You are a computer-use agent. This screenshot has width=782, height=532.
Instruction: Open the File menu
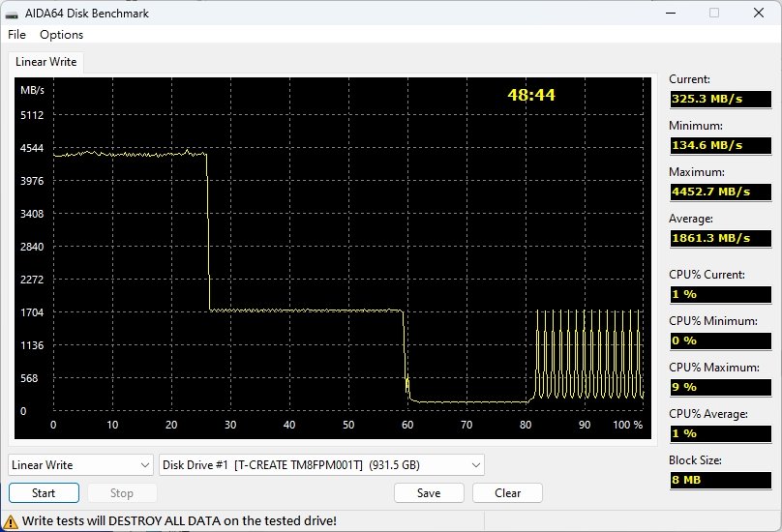(16, 35)
